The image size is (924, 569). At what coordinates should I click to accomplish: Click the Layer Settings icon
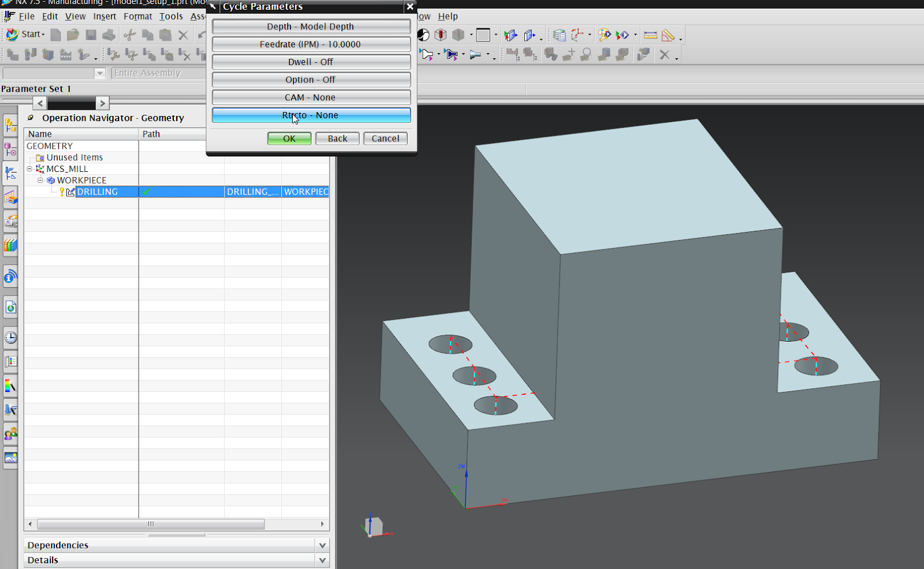[x=559, y=35]
